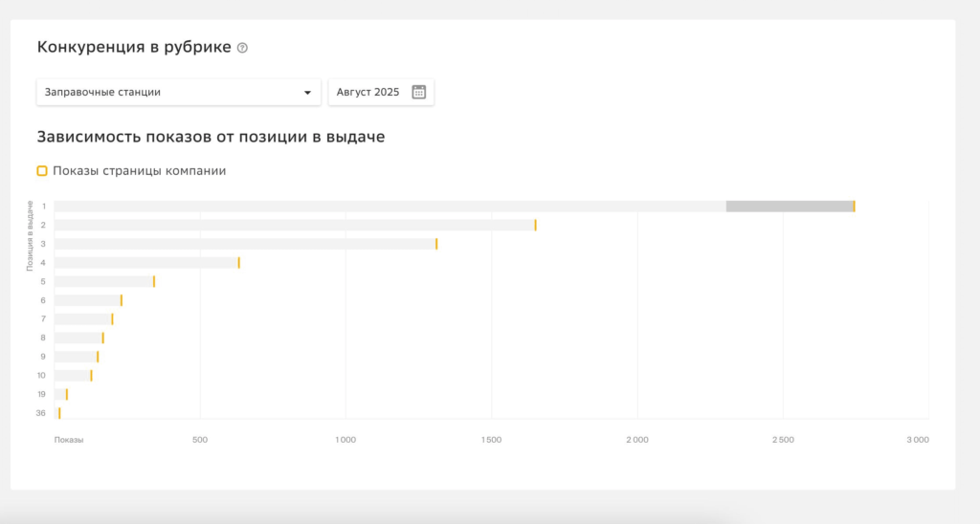Select the position 5 bar
This screenshot has height=524, width=980.
tap(104, 282)
